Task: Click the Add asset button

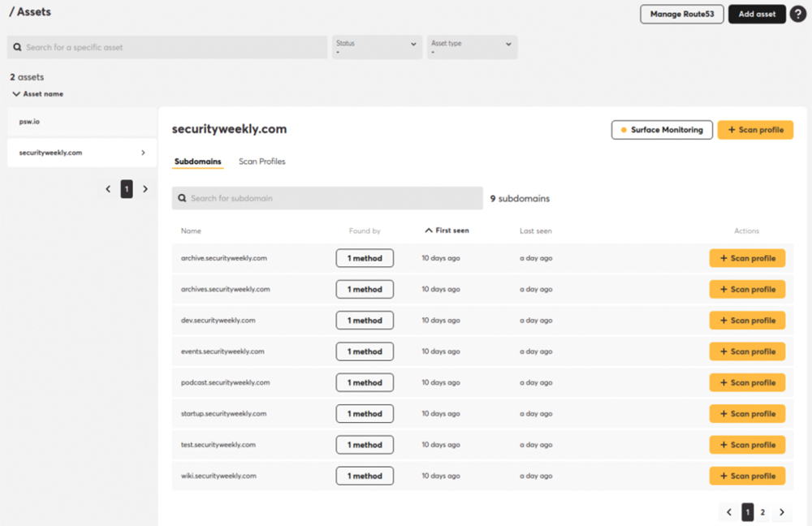Action: click(757, 14)
